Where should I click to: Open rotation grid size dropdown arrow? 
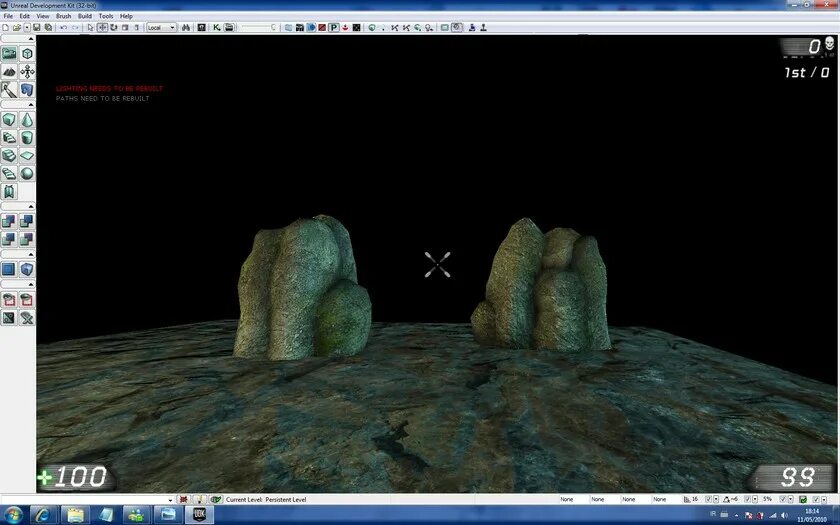[x=754, y=499]
